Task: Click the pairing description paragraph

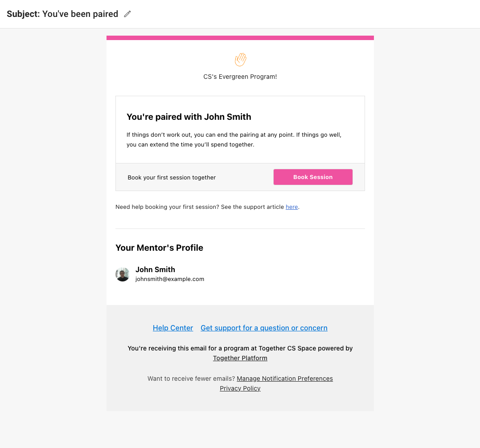Action: (234, 140)
